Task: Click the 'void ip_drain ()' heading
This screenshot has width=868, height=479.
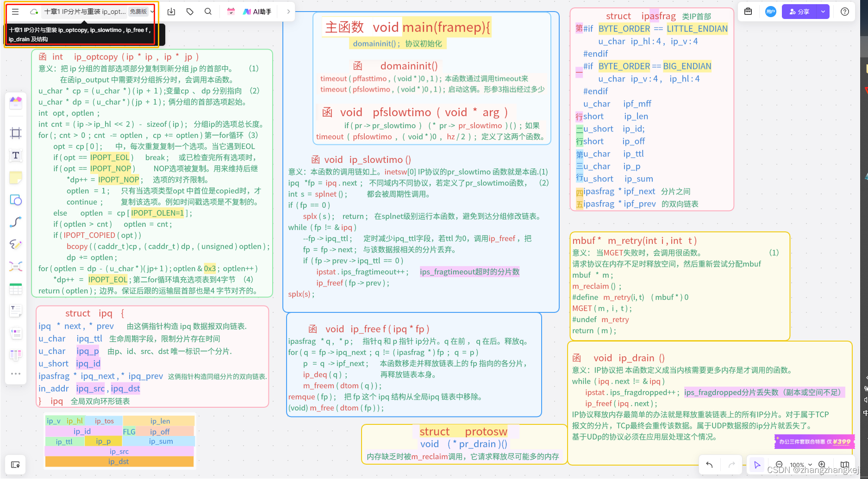Action: (x=629, y=358)
